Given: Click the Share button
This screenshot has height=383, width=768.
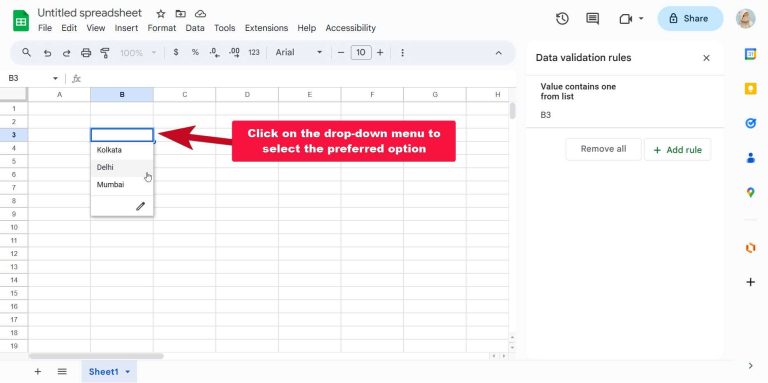Looking at the screenshot, I should pos(690,19).
